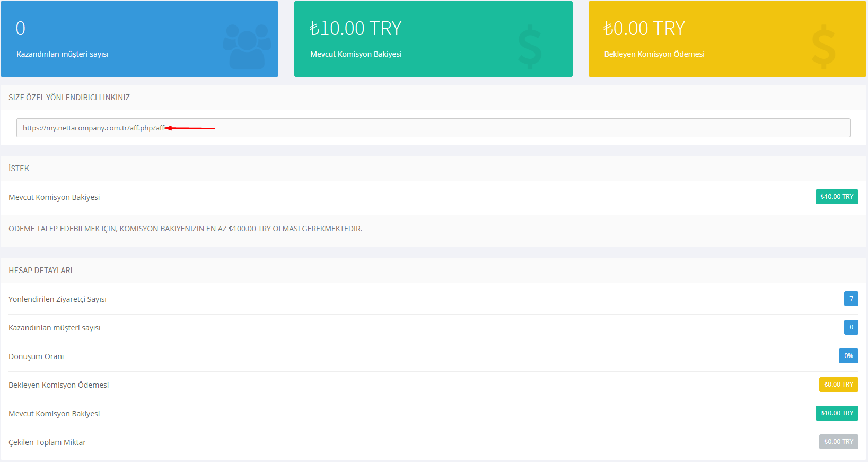Click the 0 count in blue card

[21, 28]
